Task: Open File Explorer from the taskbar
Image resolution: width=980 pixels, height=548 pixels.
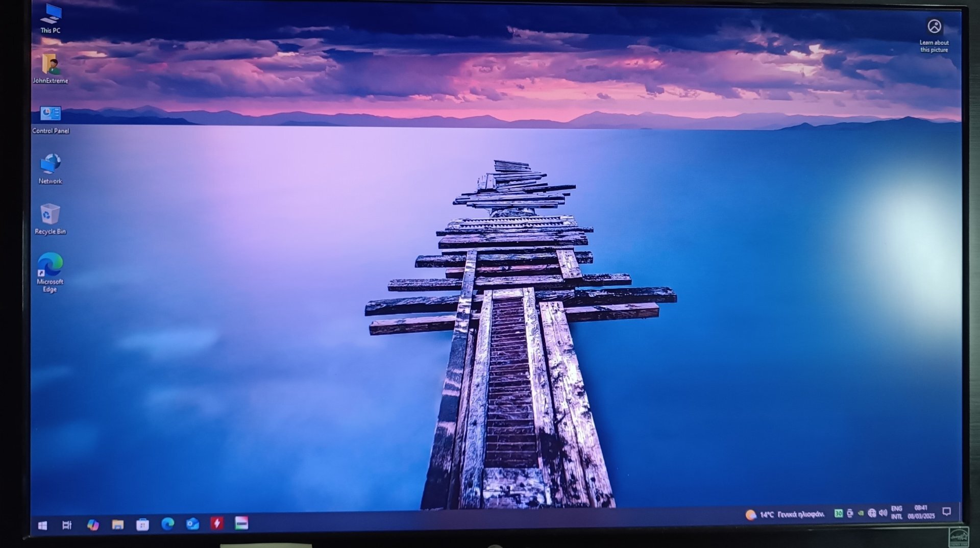Action: [118, 525]
